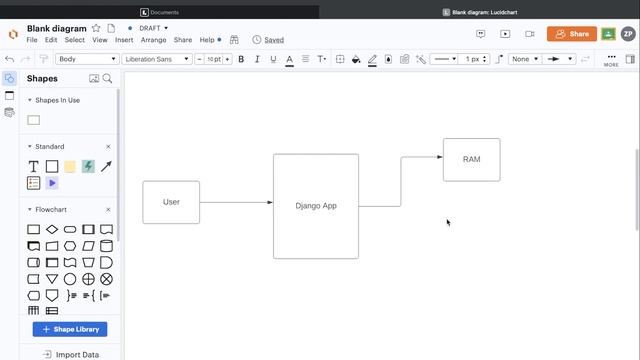Viewport: 640px width, 360px height.
Task: Click the magic wand icon in toolbar
Action: click(421, 59)
